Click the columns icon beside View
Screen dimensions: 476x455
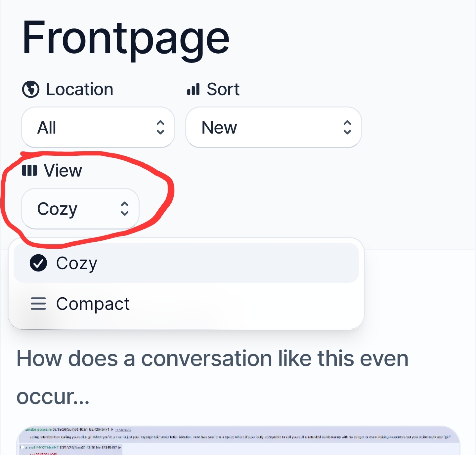[29, 171]
